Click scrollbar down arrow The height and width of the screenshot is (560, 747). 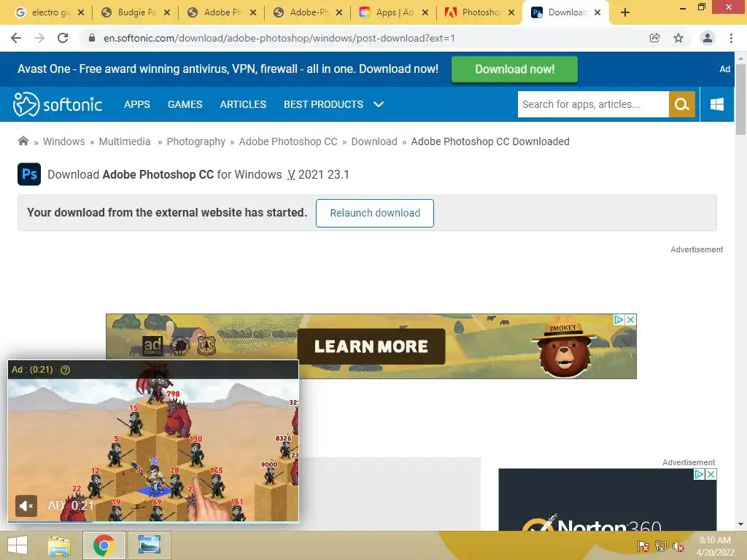740,524
